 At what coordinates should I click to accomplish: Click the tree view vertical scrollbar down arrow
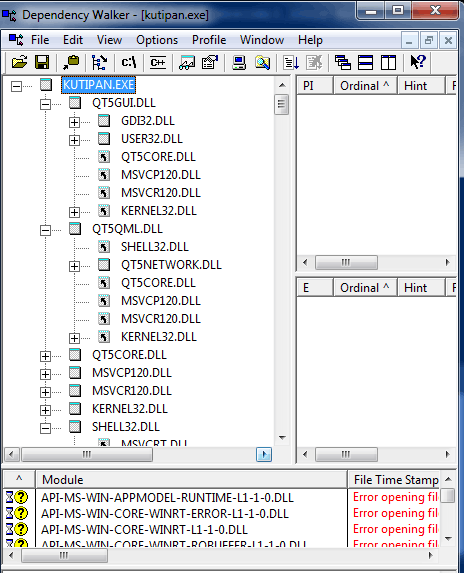[282, 437]
